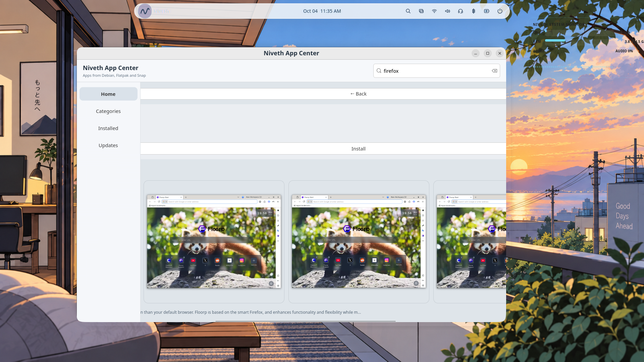The width and height of the screenshot is (644, 362).
Task: Open the Categories sidebar item
Action: tap(108, 111)
